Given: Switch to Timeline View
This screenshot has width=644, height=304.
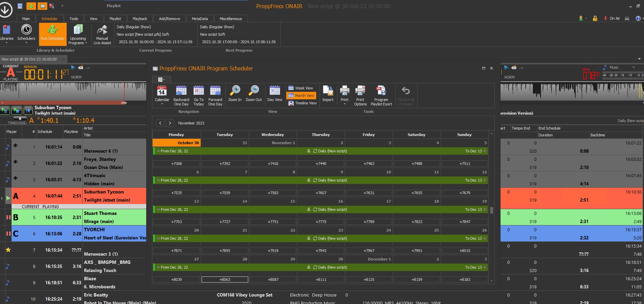Looking at the screenshot, I should (x=302, y=103).
